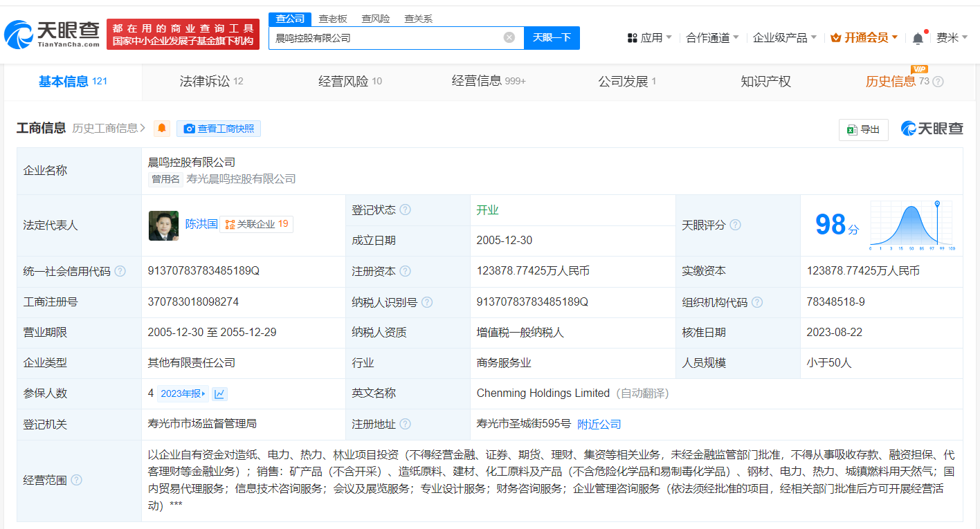
Task: Click the orange alert bell beside 历史工商信息
Action: (x=162, y=128)
